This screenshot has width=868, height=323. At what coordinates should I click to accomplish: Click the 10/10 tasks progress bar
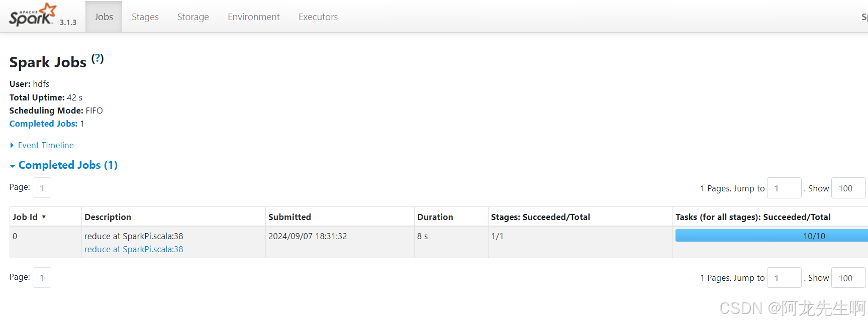tap(771, 236)
